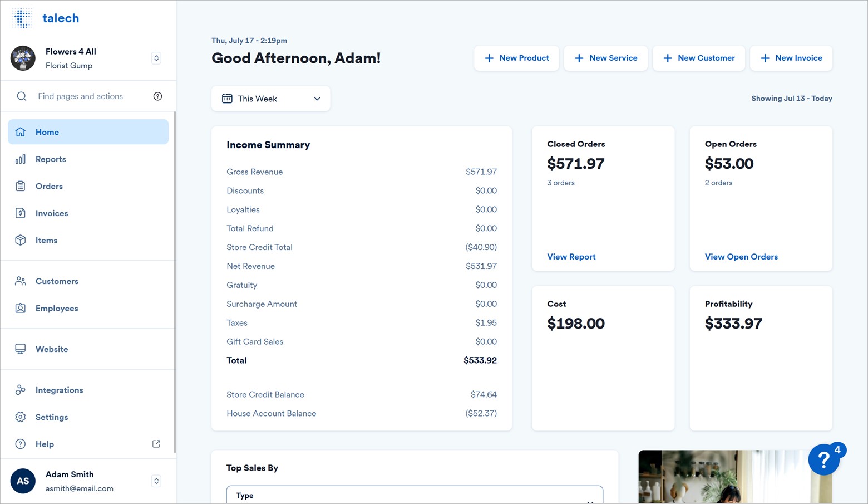Click the Settings gear icon
Image resolution: width=868 pixels, height=504 pixels.
click(21, 417)
